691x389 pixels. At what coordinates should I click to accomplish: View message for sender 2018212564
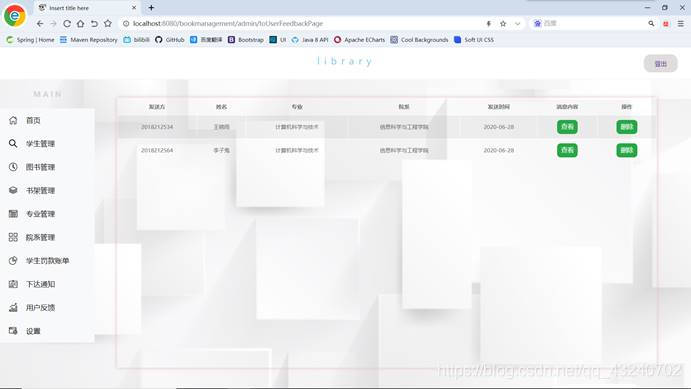pyautogui.click(x=567, y=150)
